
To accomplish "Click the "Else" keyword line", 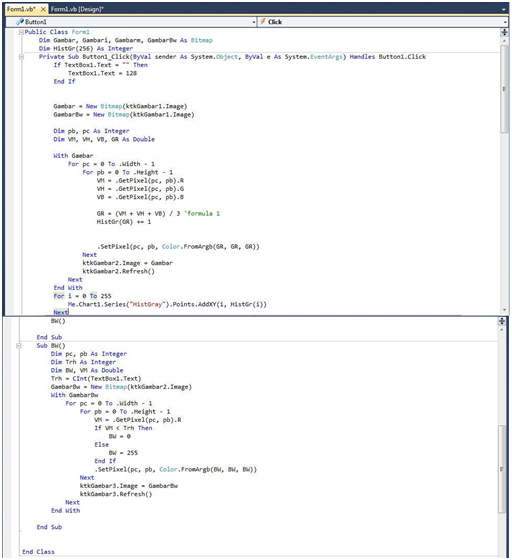I will (x=101, y=445).
